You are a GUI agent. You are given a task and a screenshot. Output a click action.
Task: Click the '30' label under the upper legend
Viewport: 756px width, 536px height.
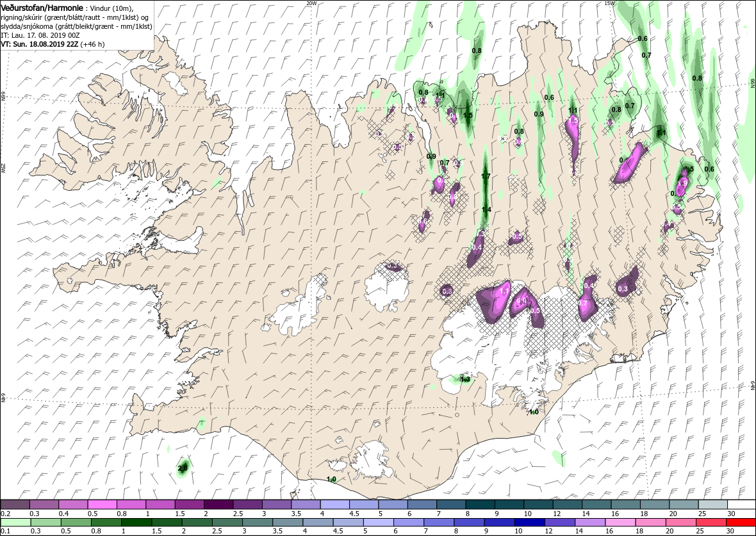click(x=731, y=514)
